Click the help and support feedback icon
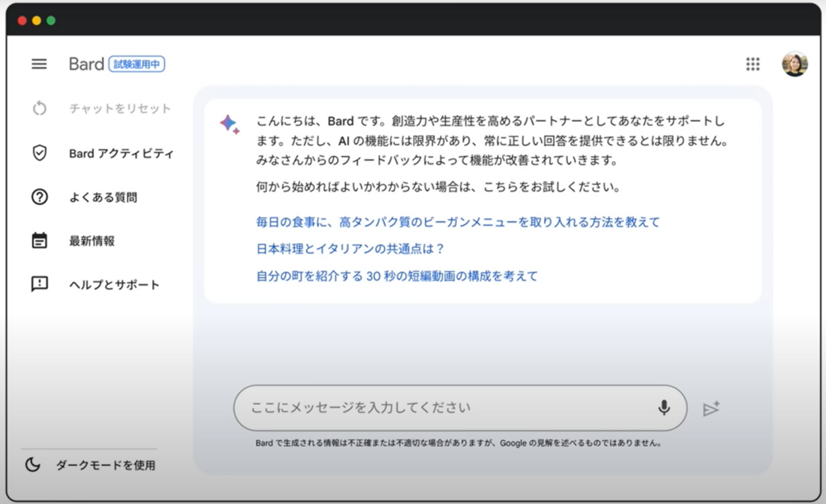 [x=40, y=284]
